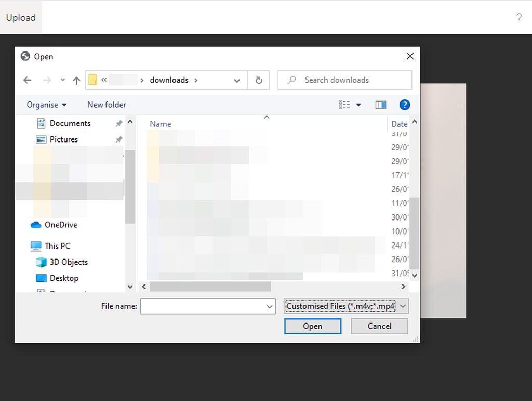
Task: Open the help icon in the dialog toolbar
Action: (404, 104)
